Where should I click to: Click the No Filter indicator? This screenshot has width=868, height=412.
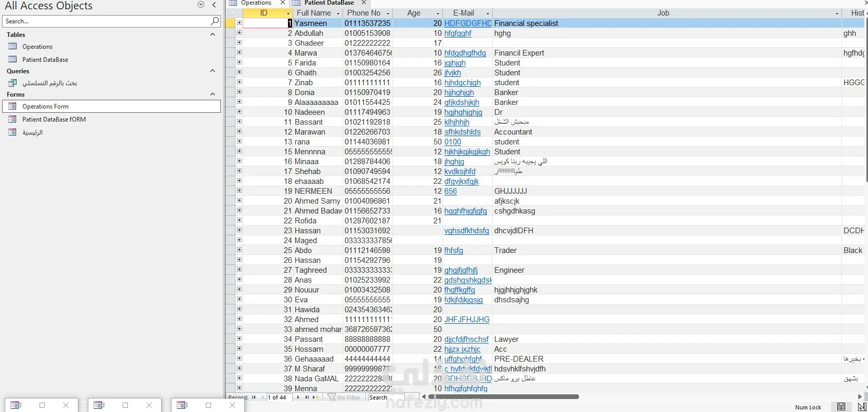[344, 397]
